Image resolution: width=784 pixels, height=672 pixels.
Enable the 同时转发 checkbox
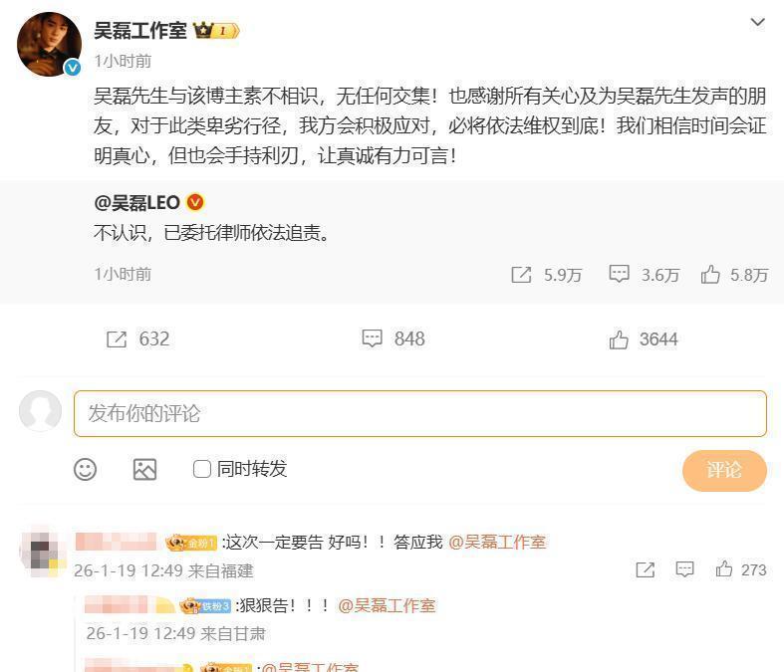(202, 469)
